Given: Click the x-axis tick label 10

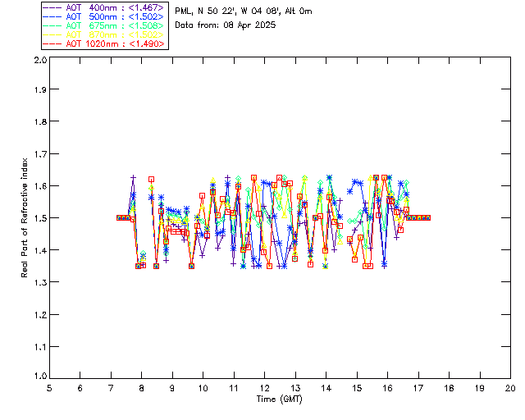Looking at the screenshot, I should [x=203, y=388].
